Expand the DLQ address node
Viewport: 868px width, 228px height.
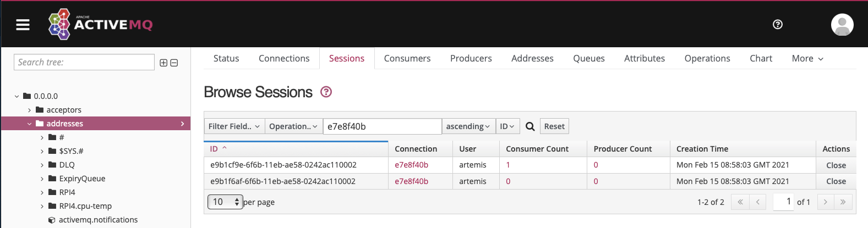42,165
